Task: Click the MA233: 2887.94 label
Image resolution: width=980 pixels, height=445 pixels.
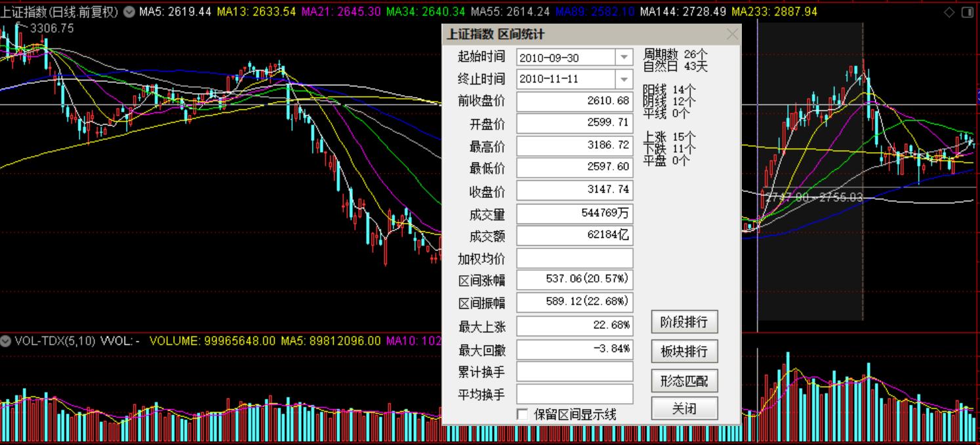Action: pyautogui.click(x=775, y=12)
